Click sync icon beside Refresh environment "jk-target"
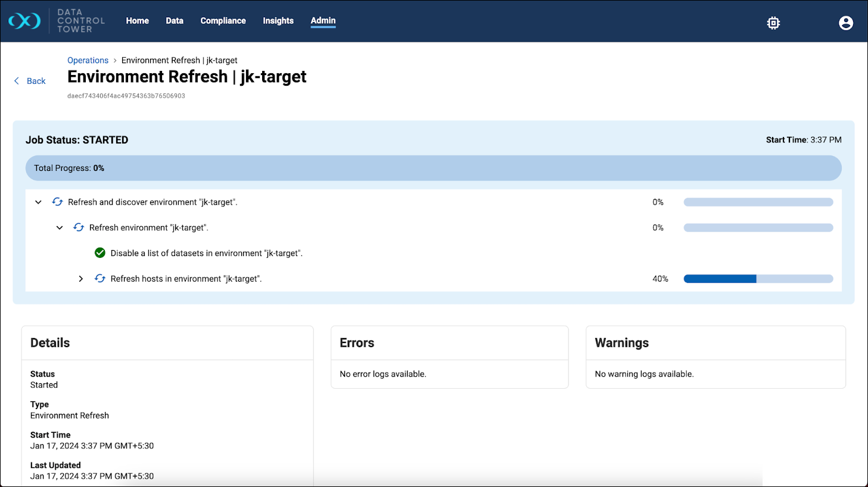Viewport: 868px width, 487px height. pos(79,227)
